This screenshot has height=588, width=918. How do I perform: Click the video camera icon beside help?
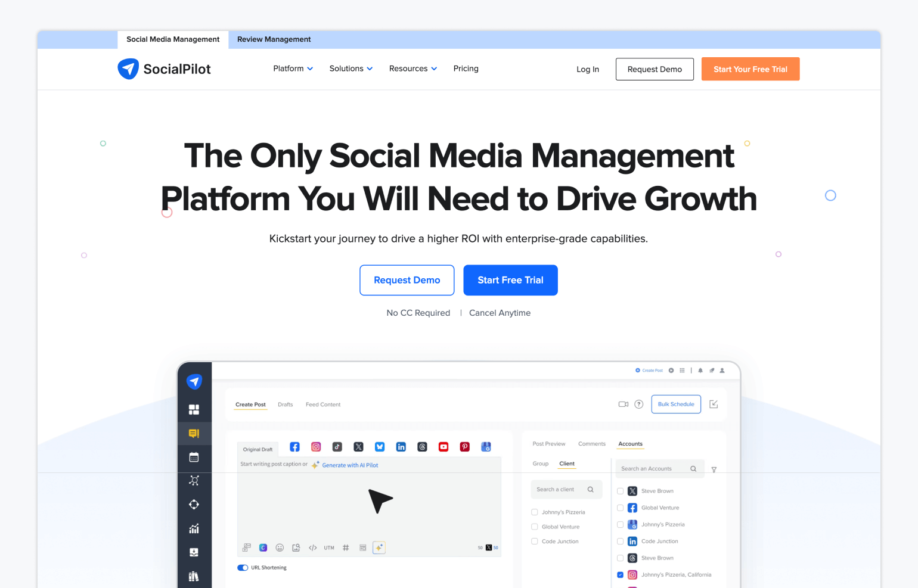pos(624,404)
